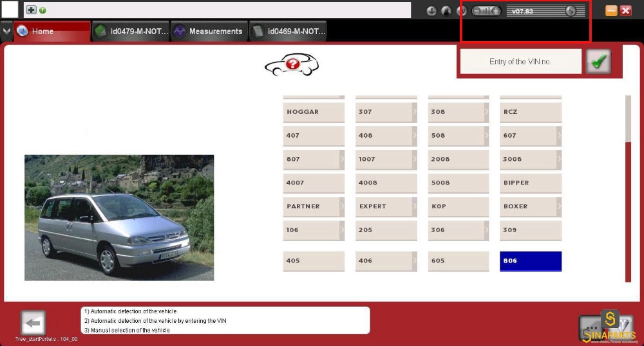Click the back arrow button
This screenshot has height=346, width=644.
tap(33, 323)
